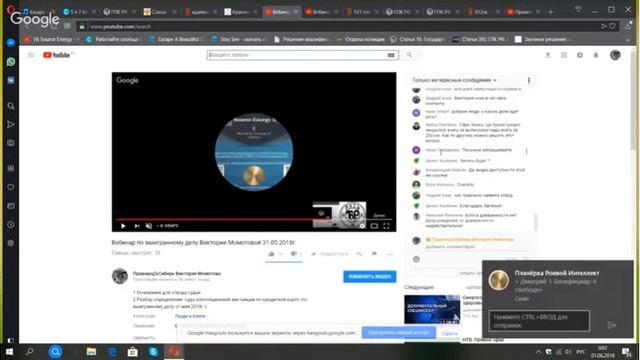Open the emoji picker in live chat

(x=416, y=259)
